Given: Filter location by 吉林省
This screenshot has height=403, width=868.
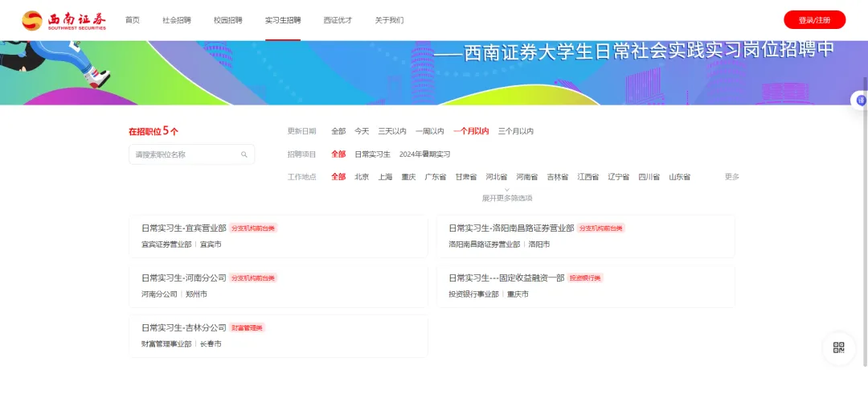Looking at the screenshot, I should pyautogui.click(x=558, y=177).
